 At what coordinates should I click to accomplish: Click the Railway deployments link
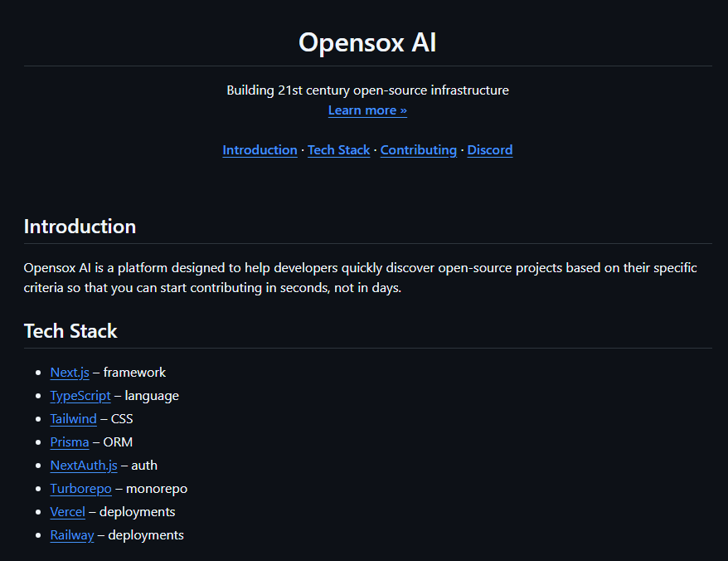click(72, 535)
